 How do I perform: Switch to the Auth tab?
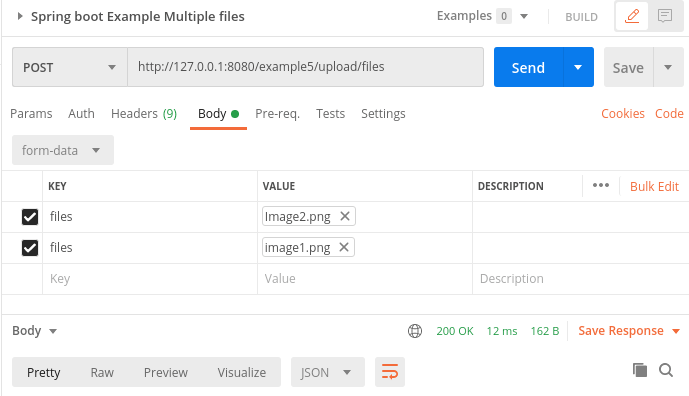click(x=81, y=114)
